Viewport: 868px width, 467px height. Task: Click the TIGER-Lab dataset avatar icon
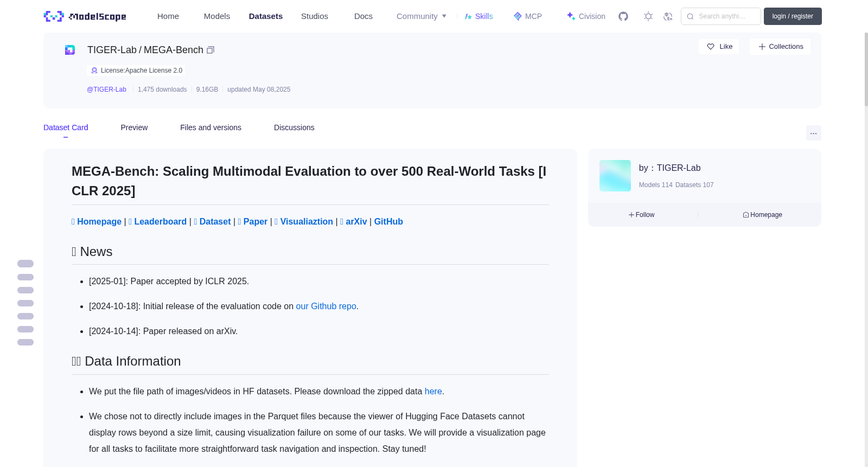point(70,50)
